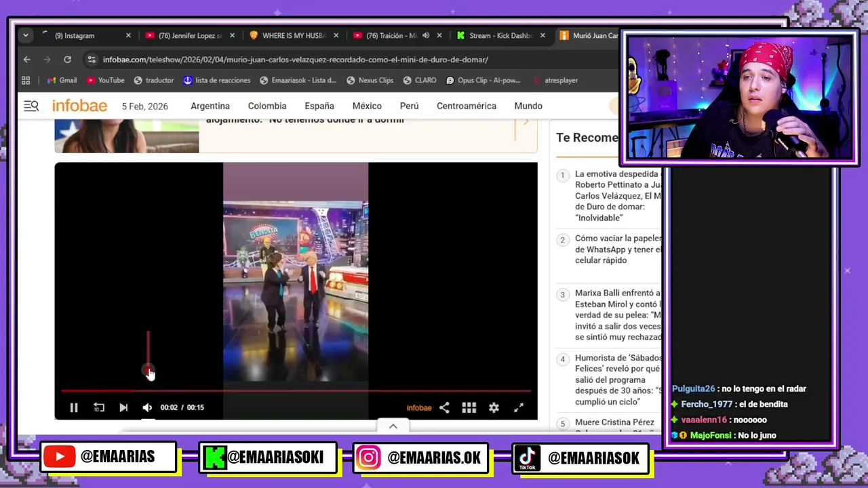
Task: Open video player settings gear
Action: pos(494,407)
